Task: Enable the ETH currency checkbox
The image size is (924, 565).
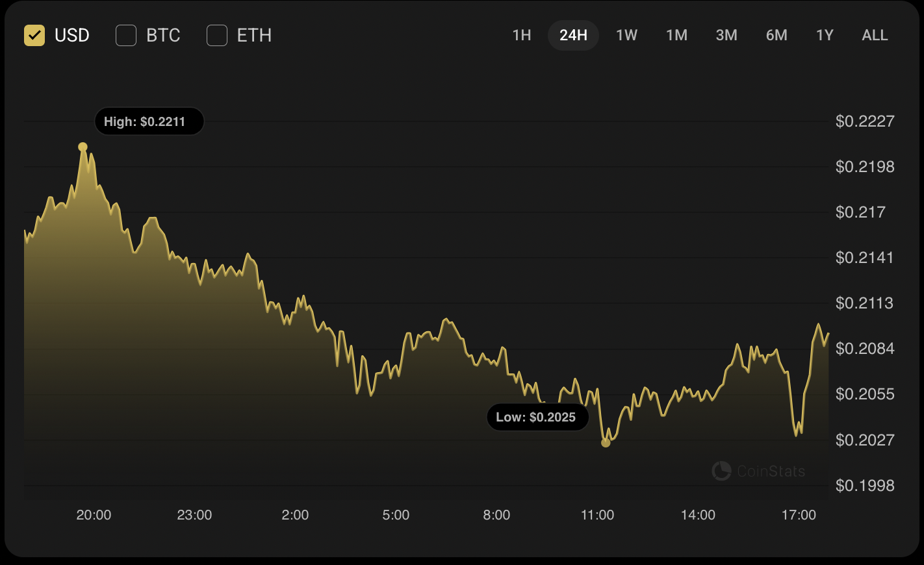Action: 217,35
